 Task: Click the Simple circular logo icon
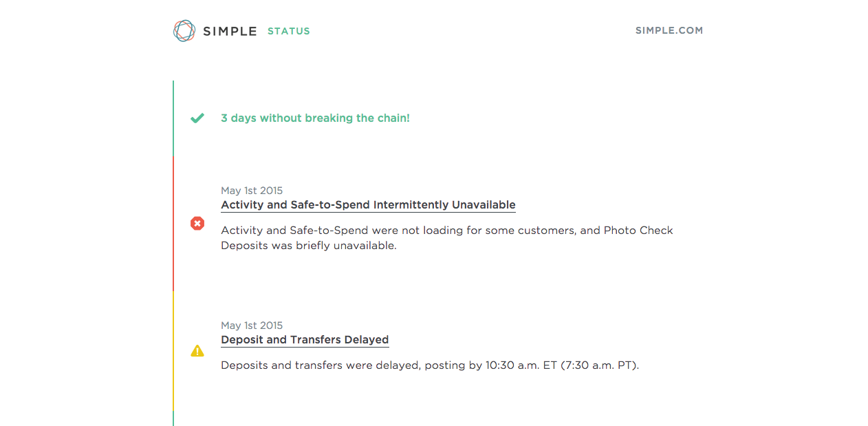184,31
